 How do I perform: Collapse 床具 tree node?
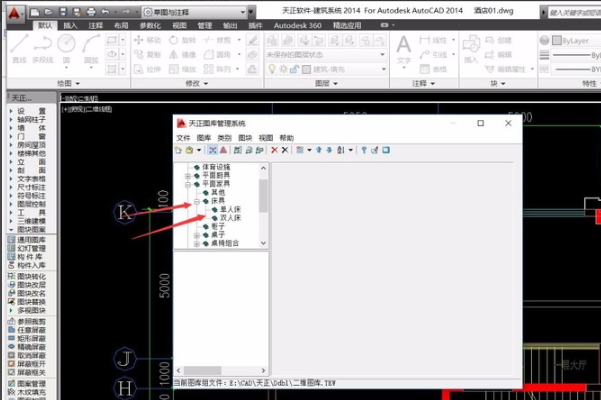coord(197,201)
